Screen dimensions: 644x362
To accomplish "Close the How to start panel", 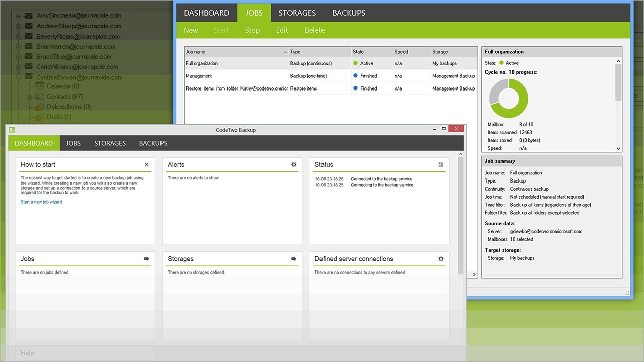I will (147, 164).
